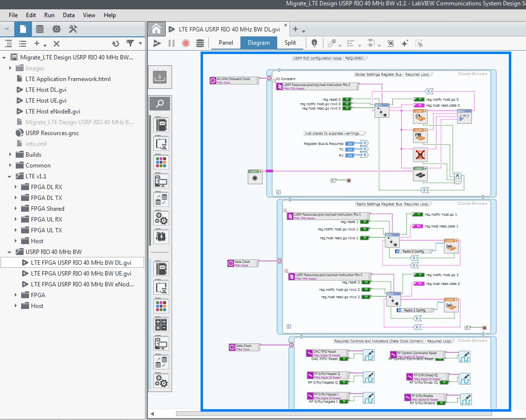Expand the Builds folder
526x420 pixels.
coord(10,155)
